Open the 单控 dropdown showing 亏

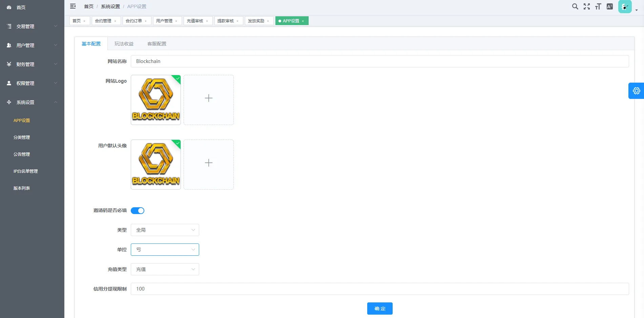click(165, 250)
